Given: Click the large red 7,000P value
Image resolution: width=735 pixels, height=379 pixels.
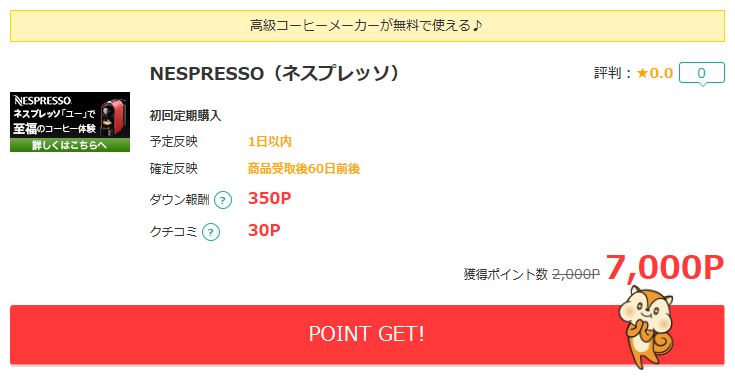Looking at the screenshot, I should 665,268.
